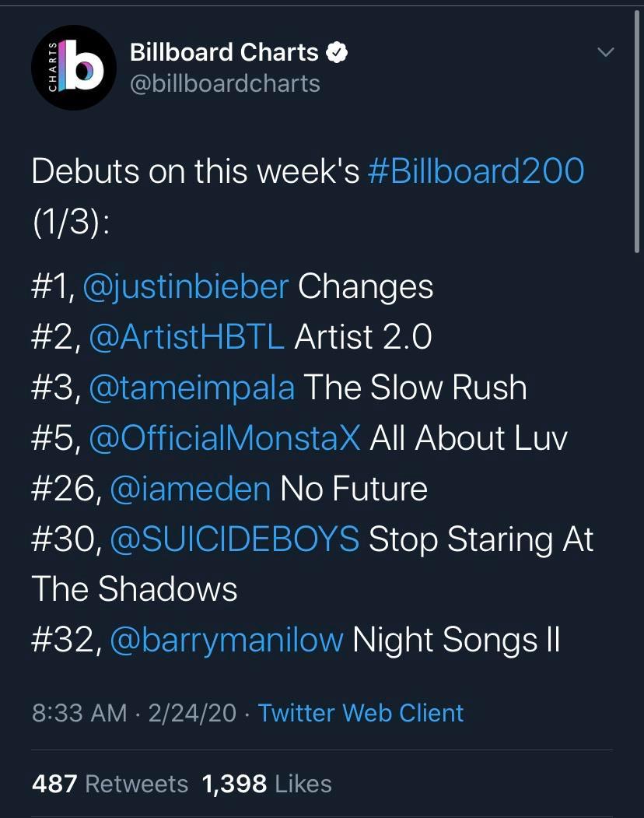Image resolution: width=644 pixels, height=818 pixels.
Task: Open the @tameimpala profile mention
Action: click(192, 388)
